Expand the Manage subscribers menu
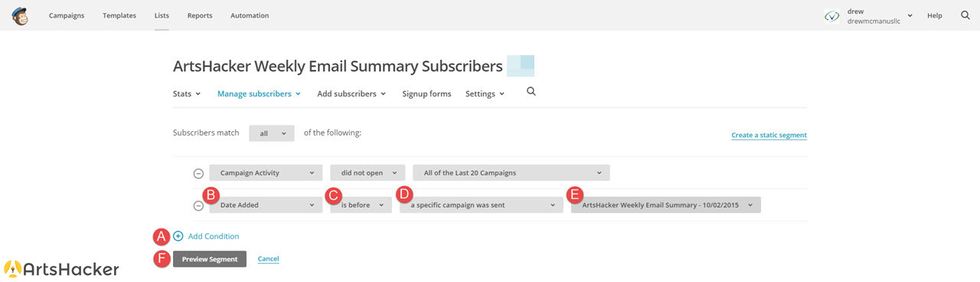This screenshot has height=282, width=980. coord(259,93)
